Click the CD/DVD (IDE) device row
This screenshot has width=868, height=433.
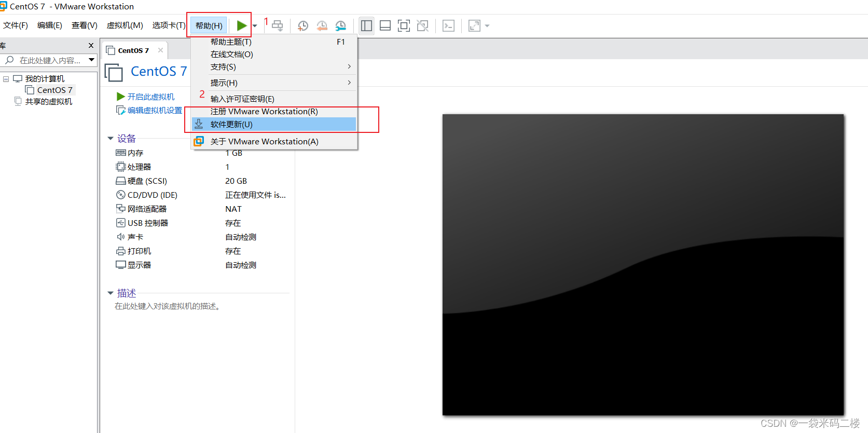[x=201, y=195]
